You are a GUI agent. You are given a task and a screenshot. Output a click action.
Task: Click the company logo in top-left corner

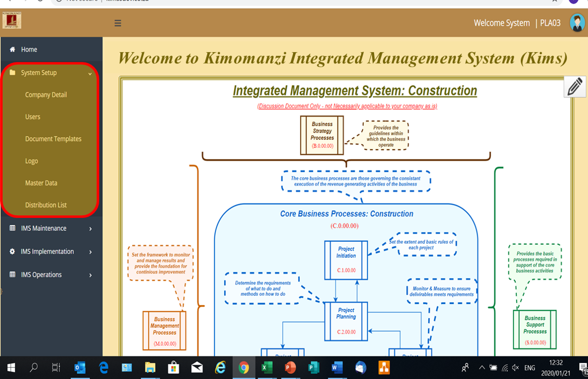pos(11,21)
